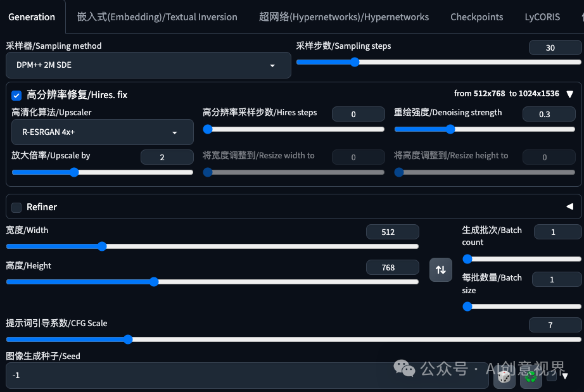This screenshot has width=584, height=392.
Task: Click the dice random seed icon
Action: 504,376
